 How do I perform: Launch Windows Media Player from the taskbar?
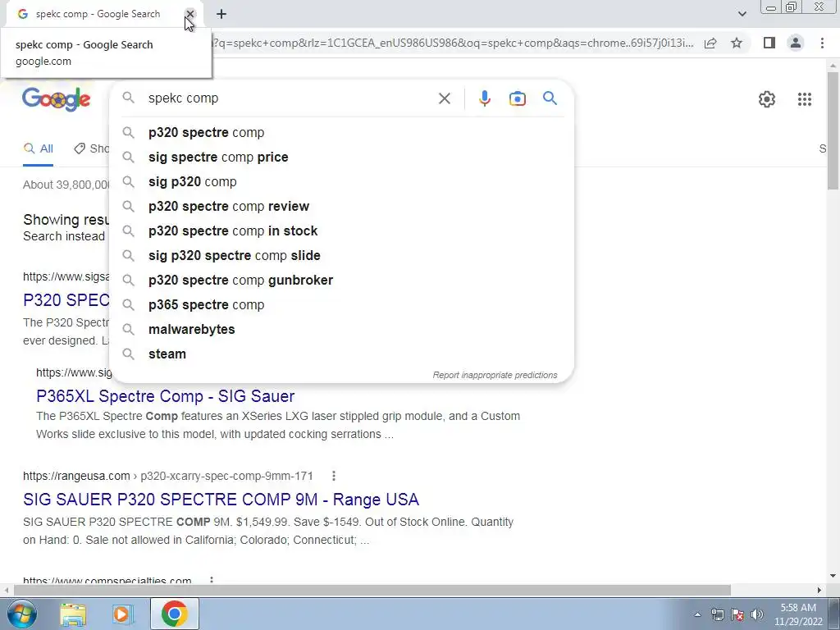122,614
